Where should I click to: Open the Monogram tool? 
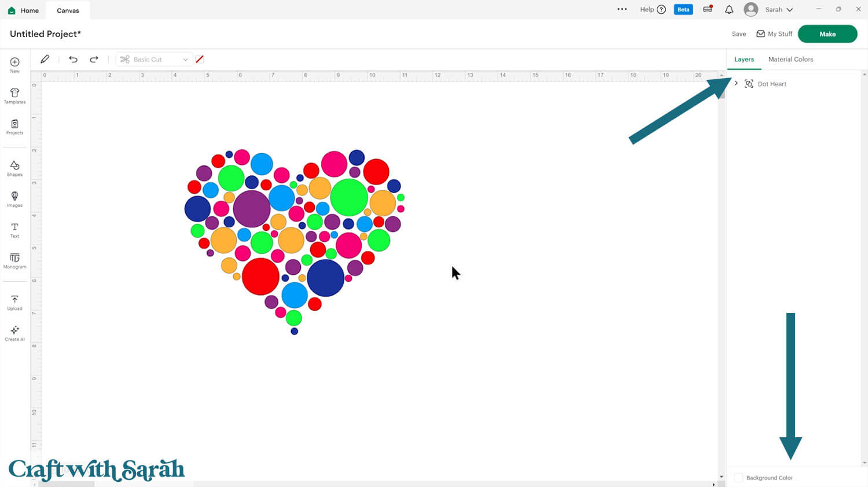[14, 261]
